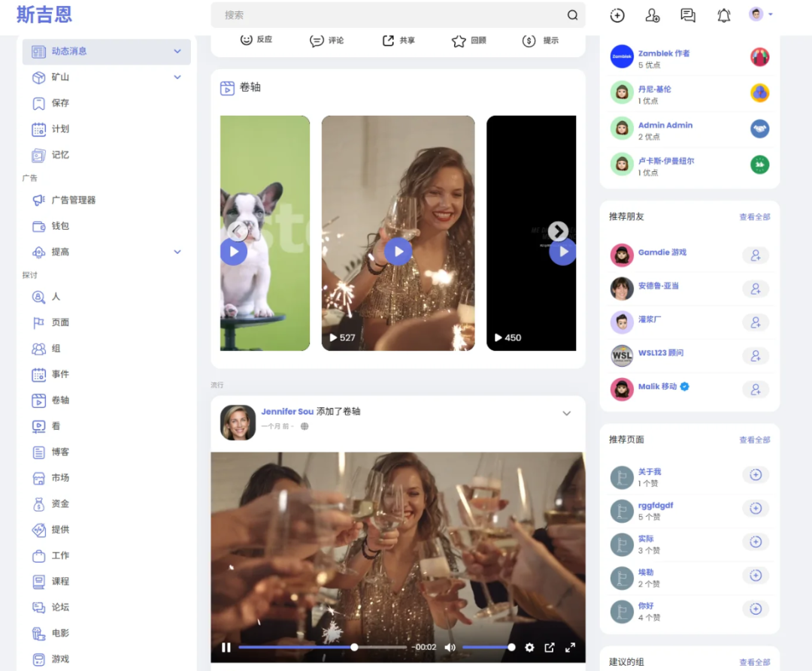The width and height of the screenshot is (812, 671).
Task: Like the 关于我 suggested page
Action: 756,475
